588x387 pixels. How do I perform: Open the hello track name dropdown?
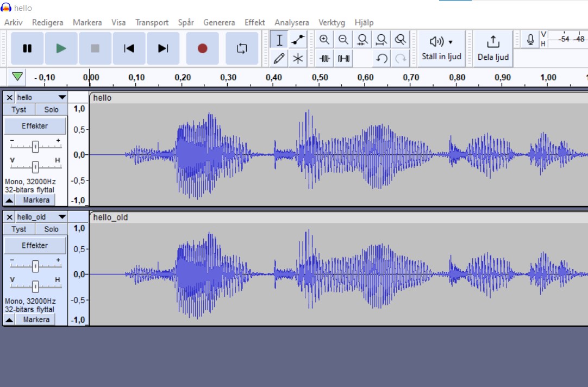(x=62, y=97)
